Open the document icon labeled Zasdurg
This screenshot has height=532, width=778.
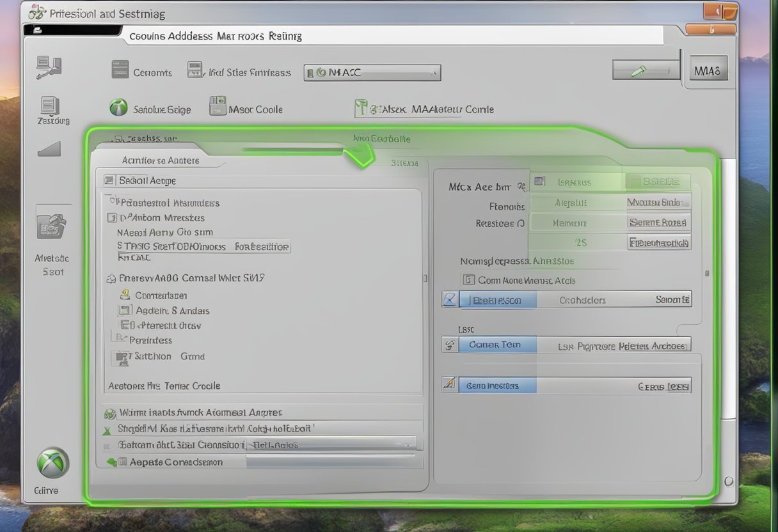click(49, 106)
